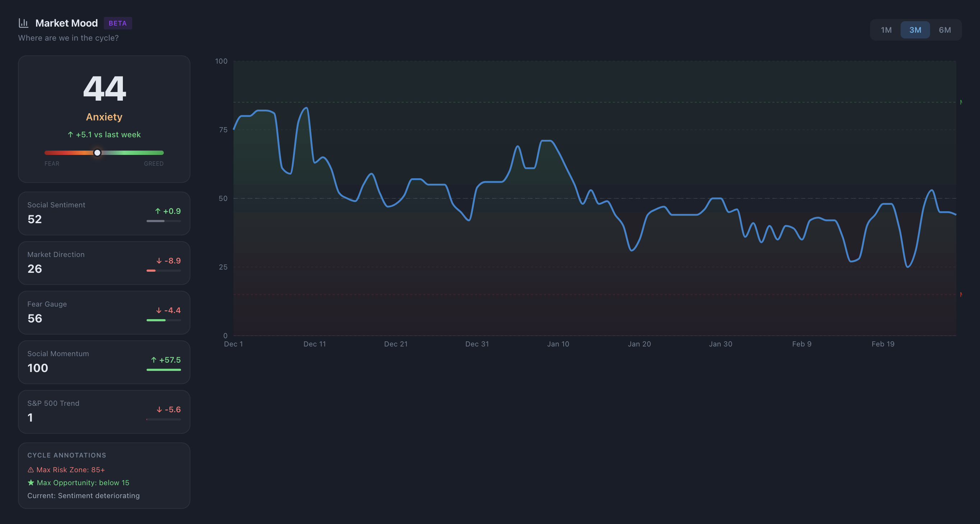The width and height of the screenshot is (980, 524).
Task: Click the down arrow beside S&P 500 Trend
Action: 159,410
